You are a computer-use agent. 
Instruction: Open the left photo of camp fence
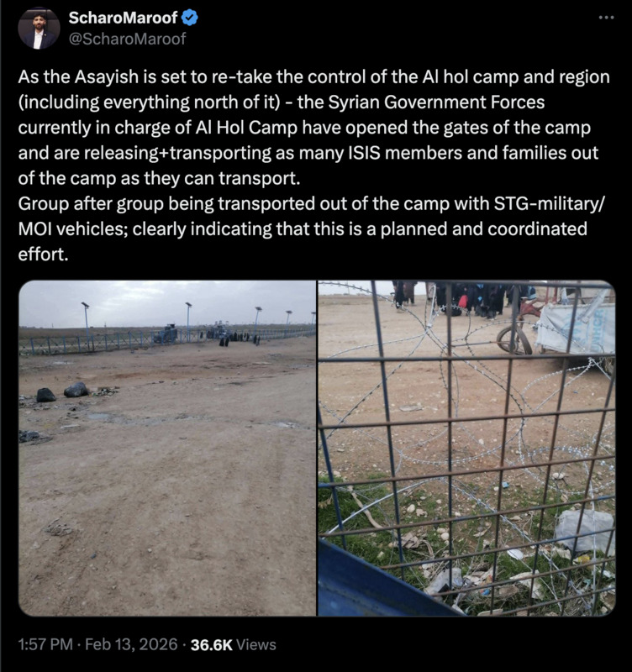tap(167, 449)
